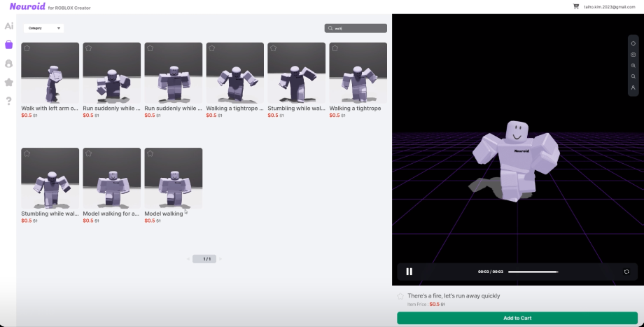Click the search input field
This screenshot has height=327, width=644.
point(359,29)
